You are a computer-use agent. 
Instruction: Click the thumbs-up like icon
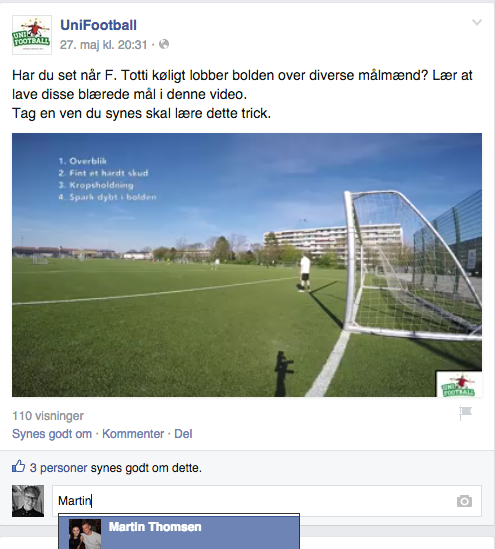pyautogui.click(x=19, y=466)
